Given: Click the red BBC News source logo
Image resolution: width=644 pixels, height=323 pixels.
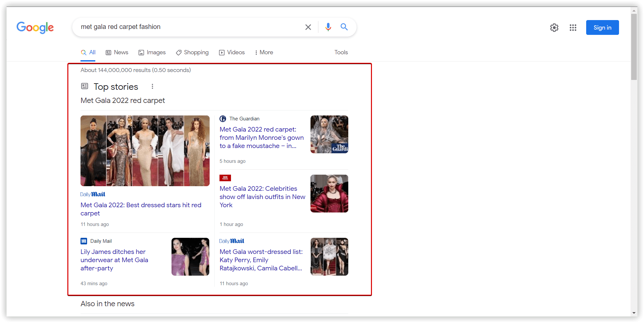Looking at the screenshot, I should 225,178.
